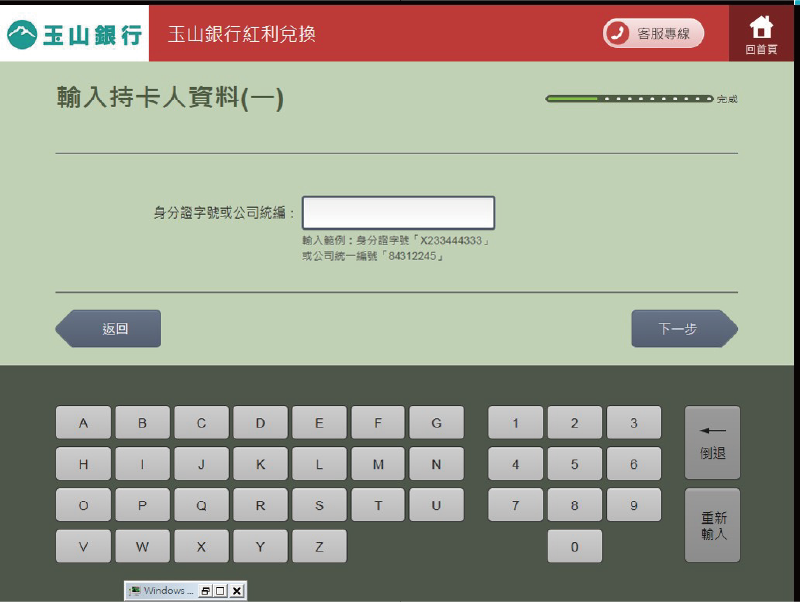Tap letter T on the keypad
The height and width of the screenshot is (602, 800).
(378, 505)
